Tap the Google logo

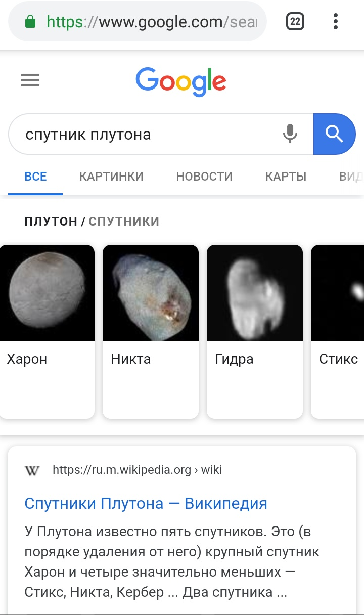[x=181, y=82]
